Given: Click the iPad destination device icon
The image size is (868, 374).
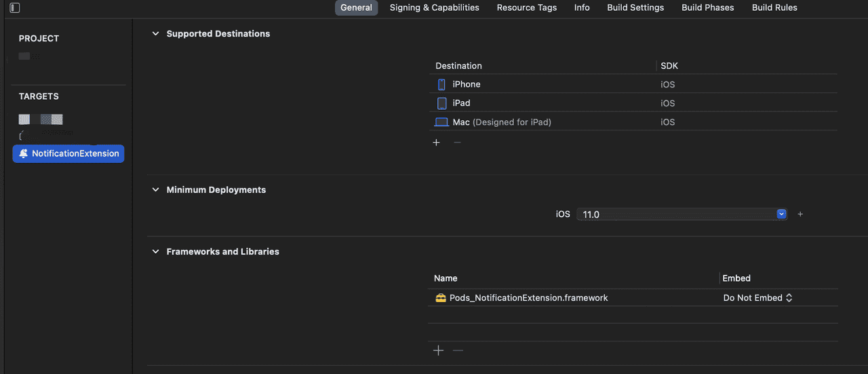Looking at the screenshot, I should click(x=441, y=103).
